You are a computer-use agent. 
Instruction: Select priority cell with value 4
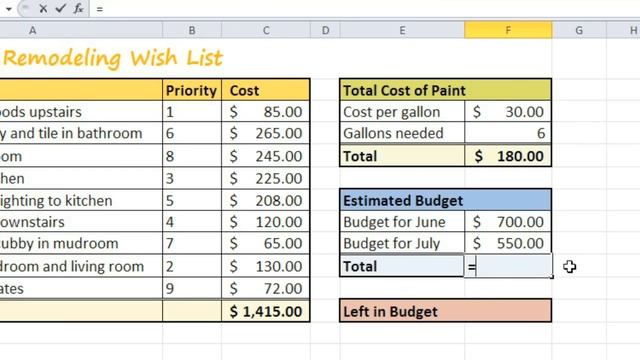[192, 222]
